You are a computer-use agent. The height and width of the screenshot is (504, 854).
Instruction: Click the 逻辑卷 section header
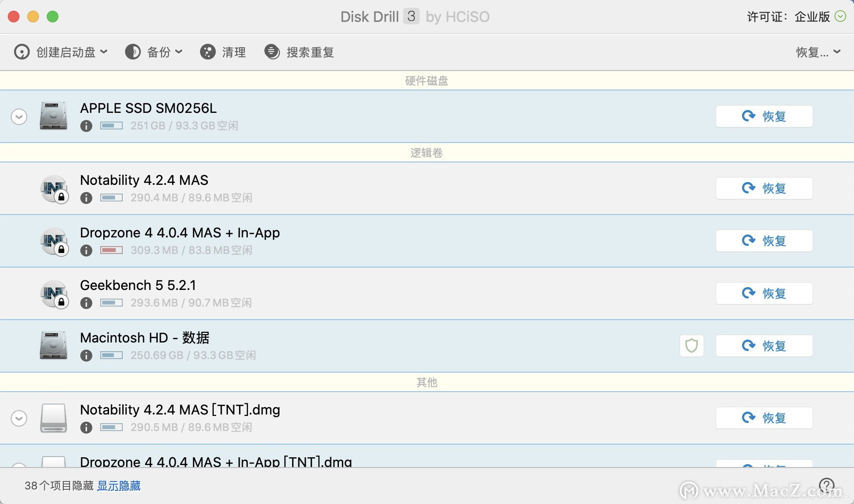pos(427,153)
